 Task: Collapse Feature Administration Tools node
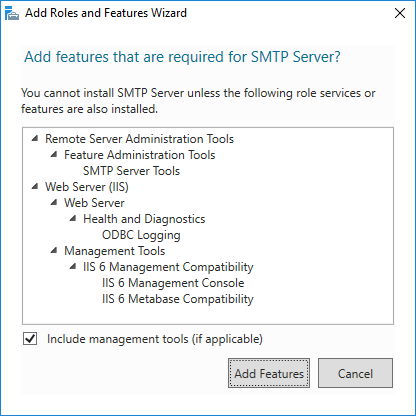[54, 154]
